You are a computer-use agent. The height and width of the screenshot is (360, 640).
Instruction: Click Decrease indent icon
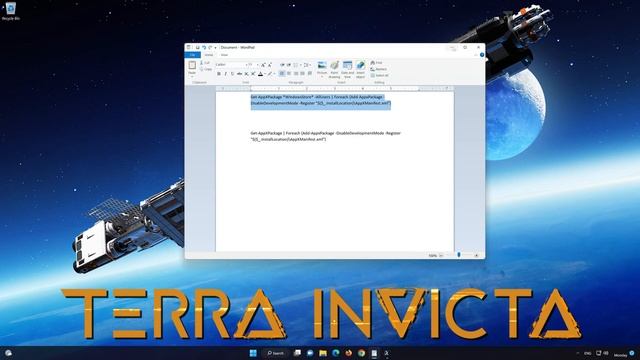282,65
